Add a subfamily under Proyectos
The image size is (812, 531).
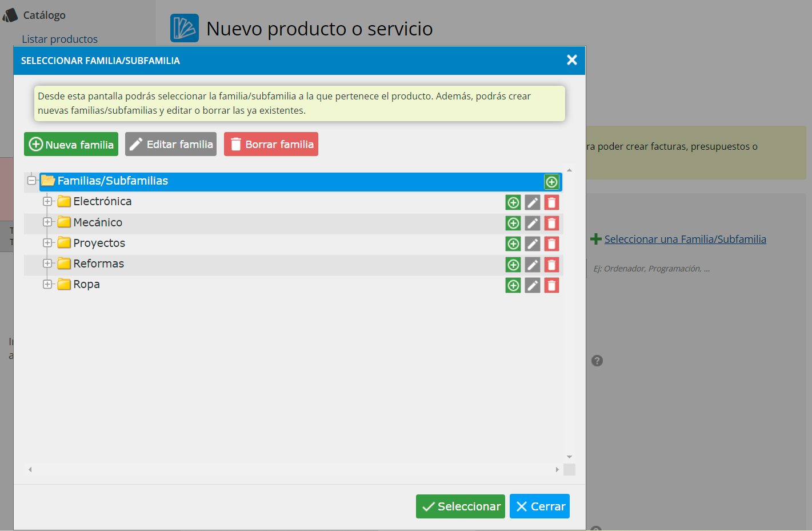tap(513, 244)
